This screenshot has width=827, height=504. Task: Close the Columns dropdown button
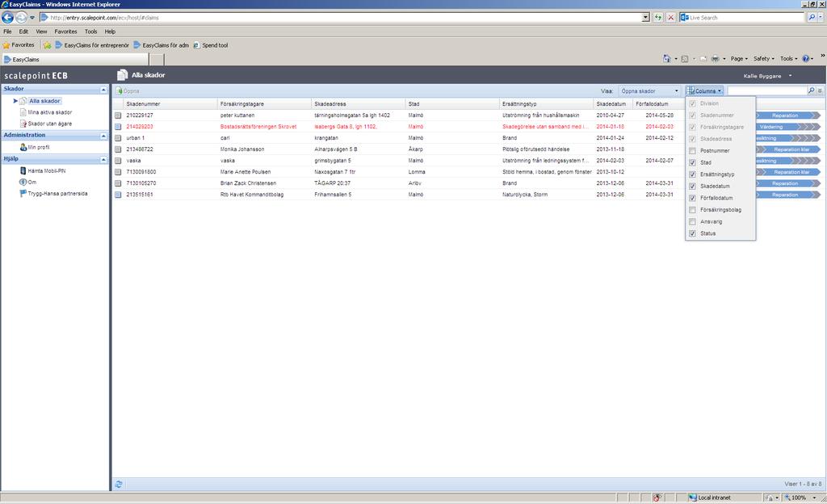click(x=704, y=90)
